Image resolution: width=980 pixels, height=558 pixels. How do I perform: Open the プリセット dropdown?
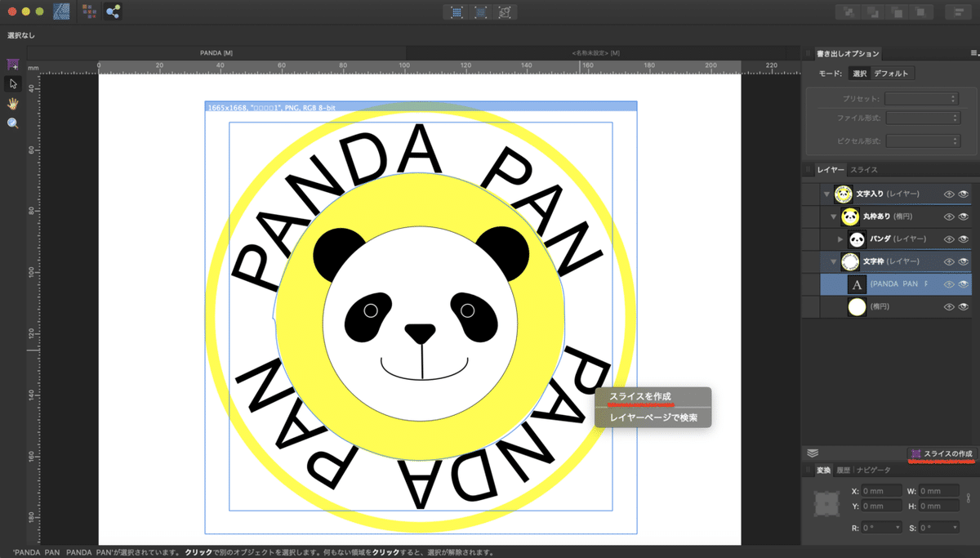pyautogui.click(x=921, y=99)
